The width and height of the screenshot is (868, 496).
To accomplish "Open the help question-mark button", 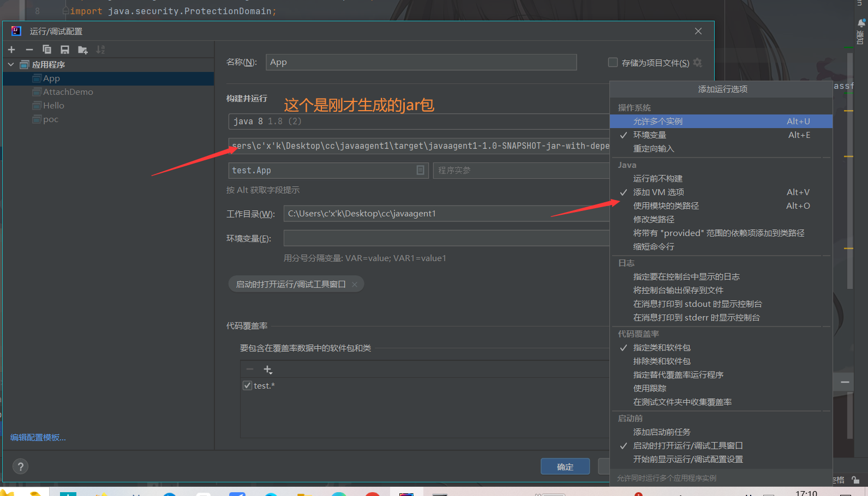I will (x=20, y=467).
